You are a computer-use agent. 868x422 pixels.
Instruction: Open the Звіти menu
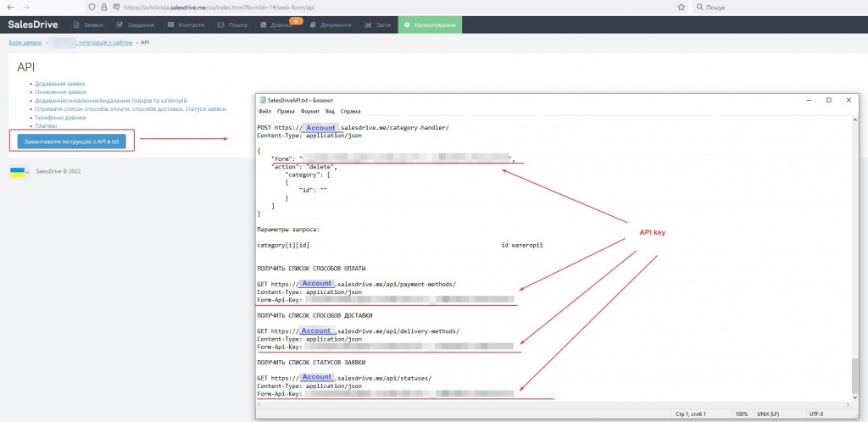377,25
